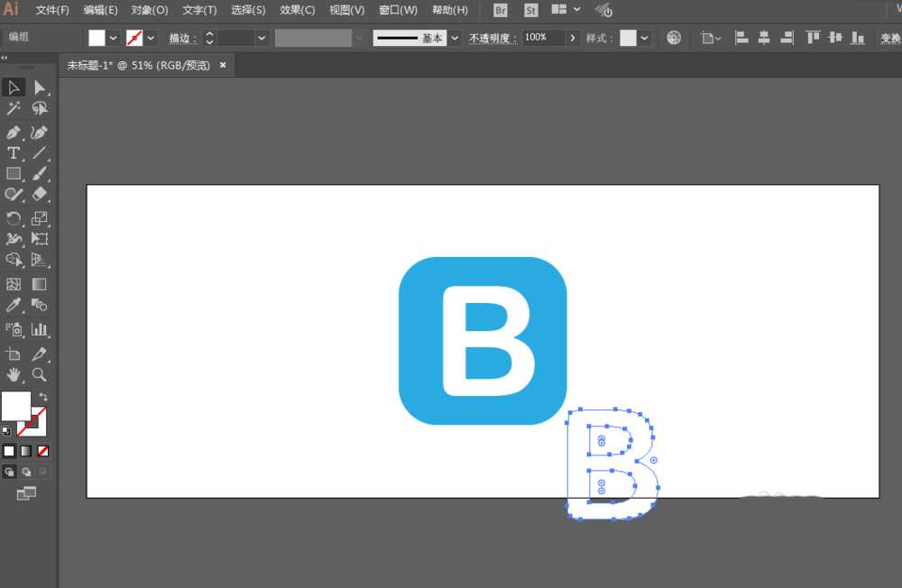Select the Magic Wand tool
Image resolution: width=902 pixels, height=588 pixels.
pos(14,108)
